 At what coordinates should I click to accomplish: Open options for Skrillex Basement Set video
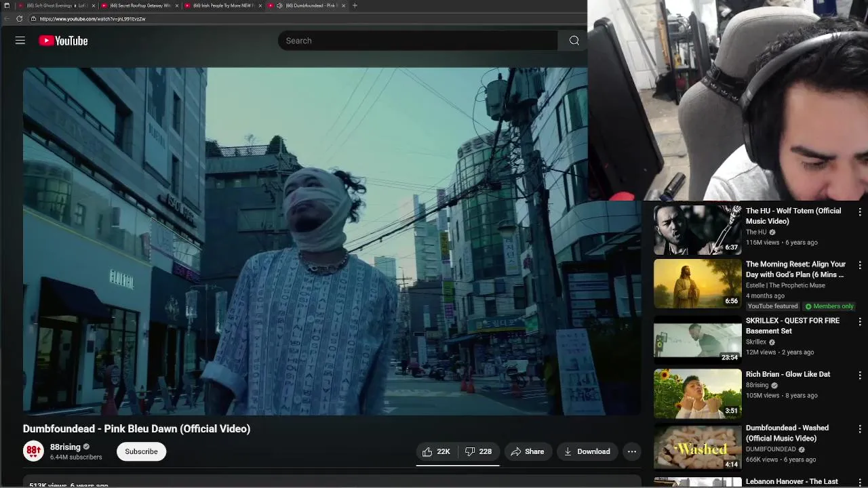(x=860, y=322)
